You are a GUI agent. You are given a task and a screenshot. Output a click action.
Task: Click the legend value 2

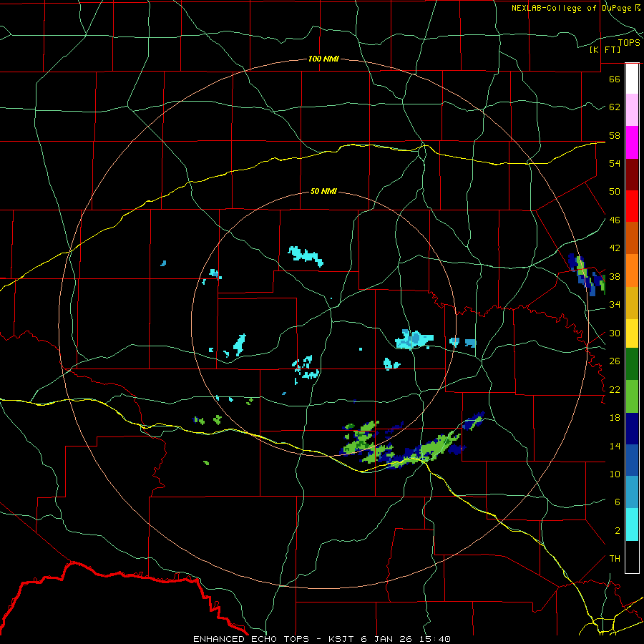pos(618,531)
